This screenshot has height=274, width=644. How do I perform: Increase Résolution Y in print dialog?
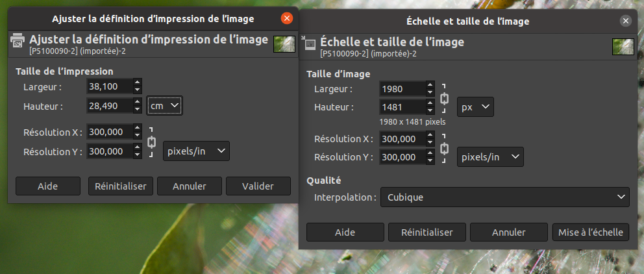click(138, 147)
